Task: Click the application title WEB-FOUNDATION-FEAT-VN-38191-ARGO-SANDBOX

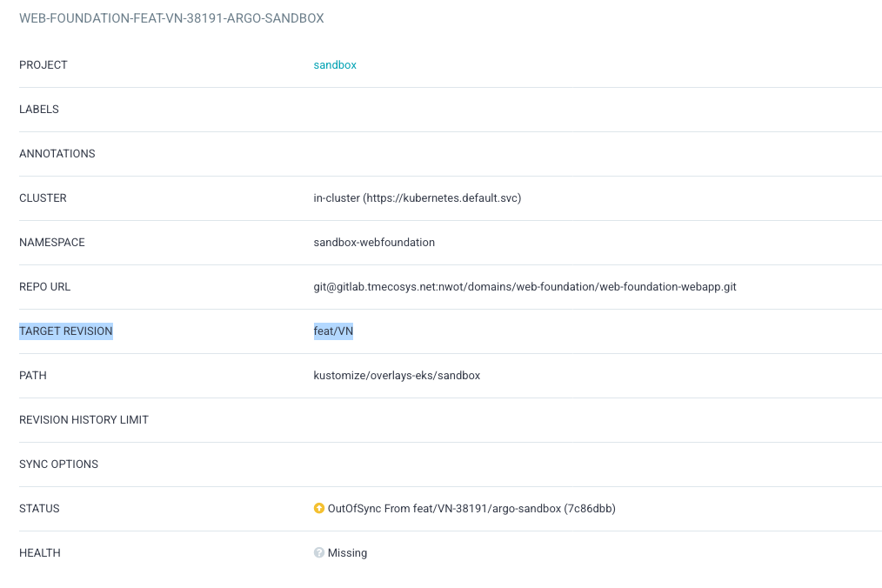Action: pyautogui.click(x=172, y=17)
